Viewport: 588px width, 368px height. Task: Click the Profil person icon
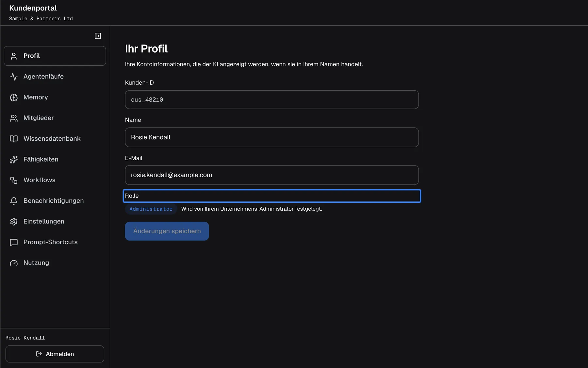click(x=14, y=56)
